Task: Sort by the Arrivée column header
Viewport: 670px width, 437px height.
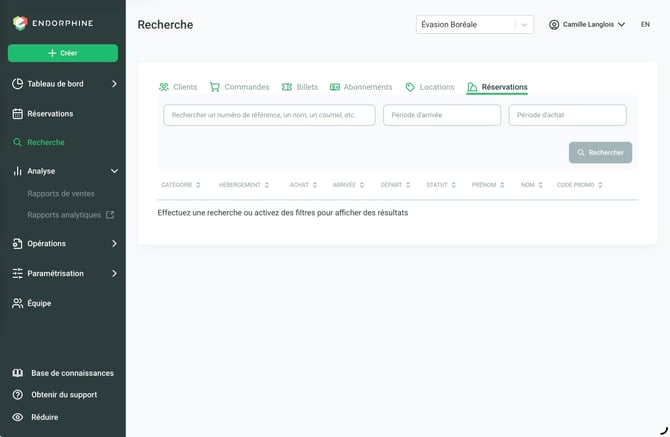Action: click(348, 185)
